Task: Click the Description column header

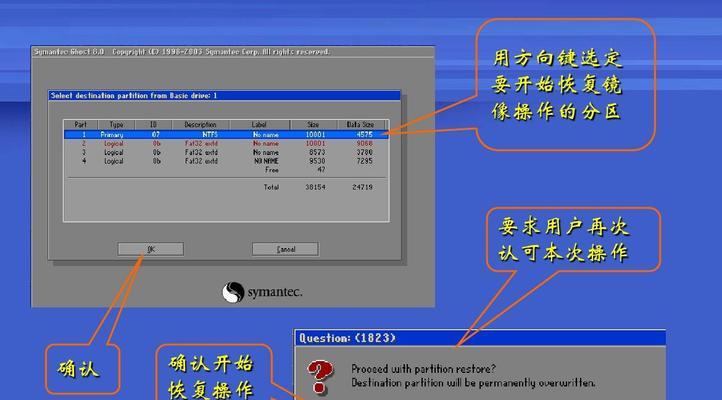Action: pyautogui.click(x=200, y=125)
